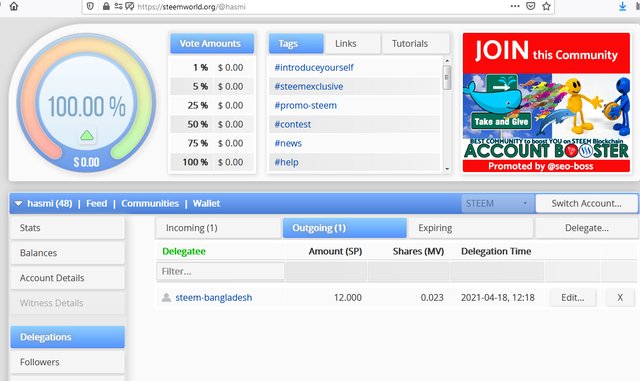Select Delegations in sidebar
The width and height of the screenshot is (640, 381).
(67, 337)
